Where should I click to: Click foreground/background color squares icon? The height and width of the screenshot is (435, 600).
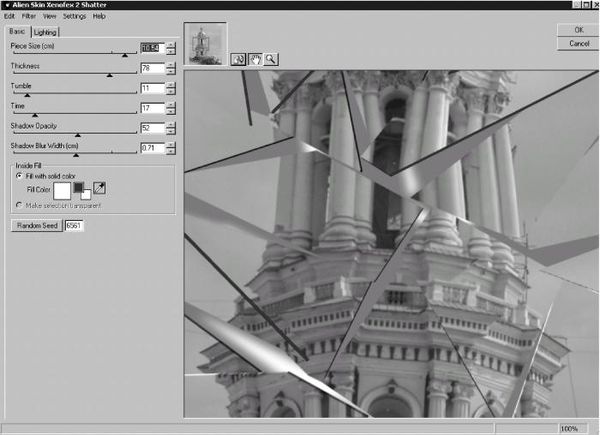point(81,189)
